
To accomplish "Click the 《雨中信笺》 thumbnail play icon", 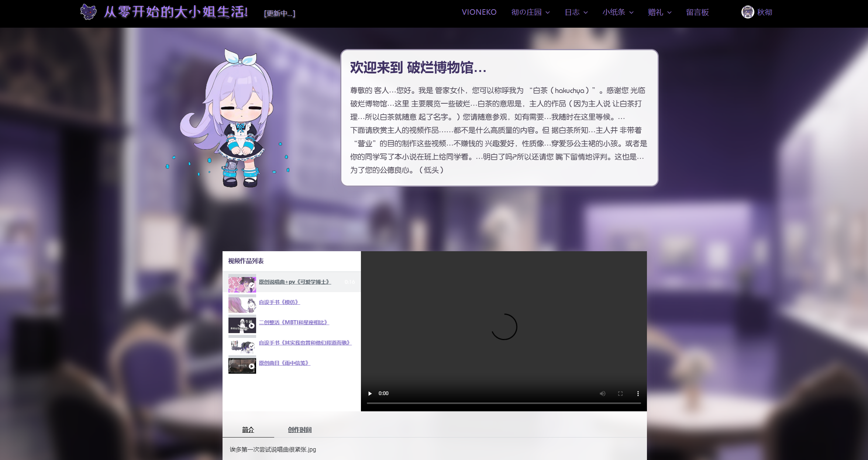I will pyautogui.click(x=252, y=366).
